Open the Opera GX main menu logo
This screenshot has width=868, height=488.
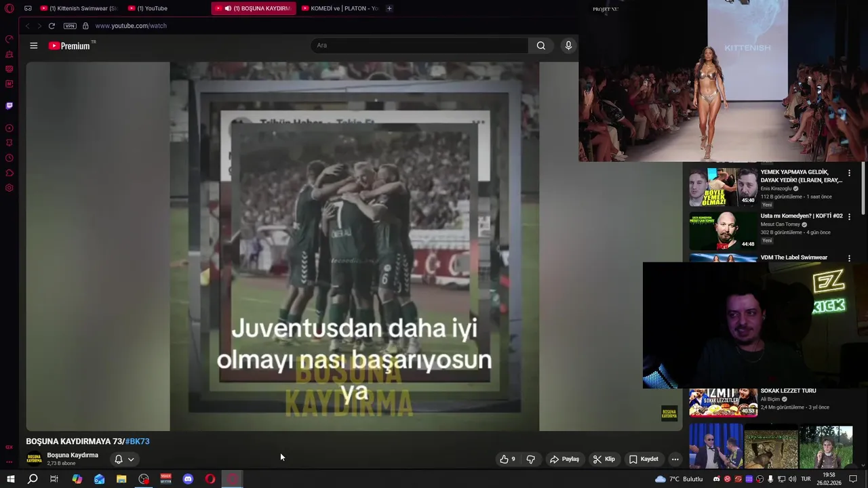pos(9,8)
